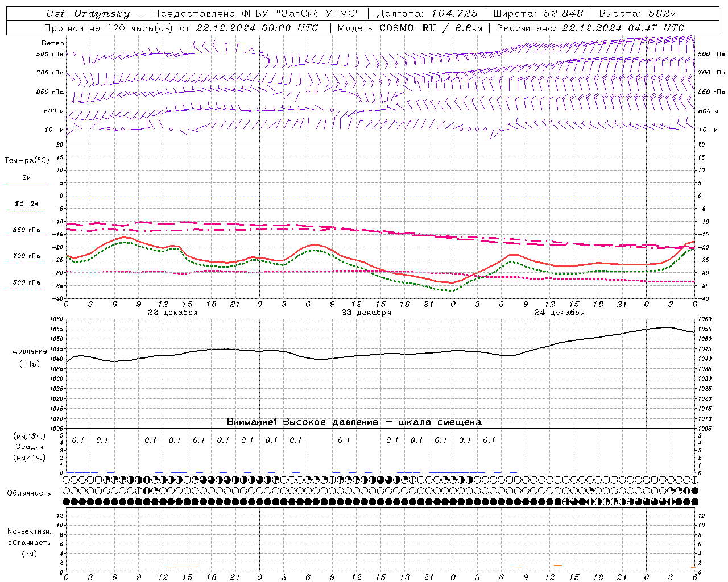
Task: Click the 'Прогноз на 120 часа(ов)' forecast text
Action: pos(109,28)
